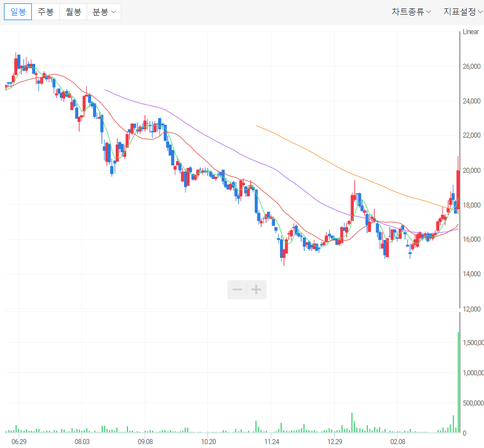Click the 10.20 date label on the axis

click(208, 441)
